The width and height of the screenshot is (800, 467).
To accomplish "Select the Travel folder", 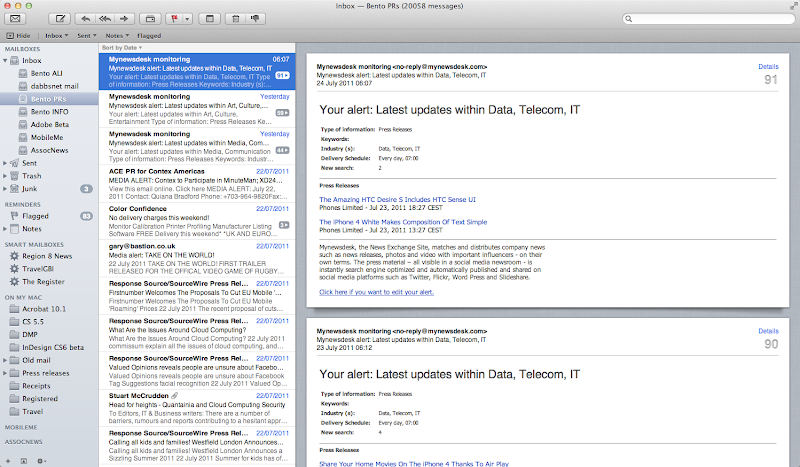I will (49, 411).
